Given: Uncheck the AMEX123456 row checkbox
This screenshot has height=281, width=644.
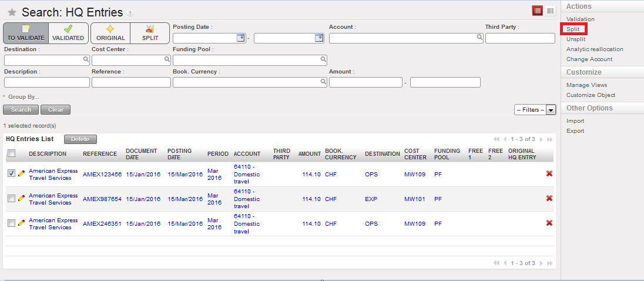Looking at the screenshot, I should pyautogui.click(x=12, y=174).
